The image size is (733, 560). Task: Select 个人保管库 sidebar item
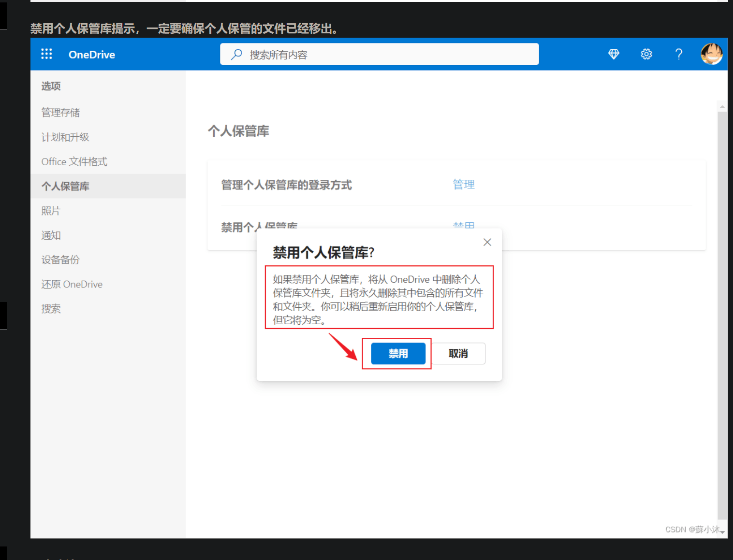click(x=108, y=186)
